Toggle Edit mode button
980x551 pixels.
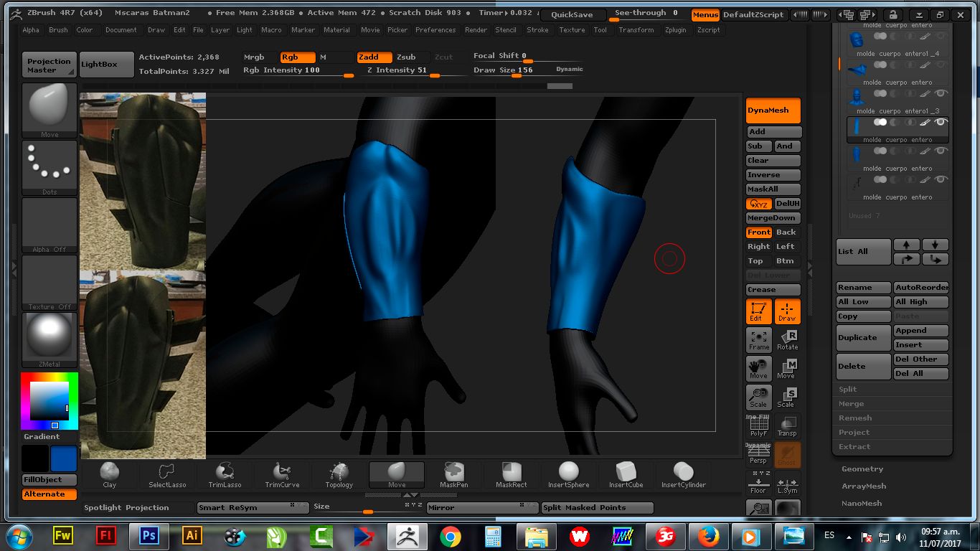(759, 311)
